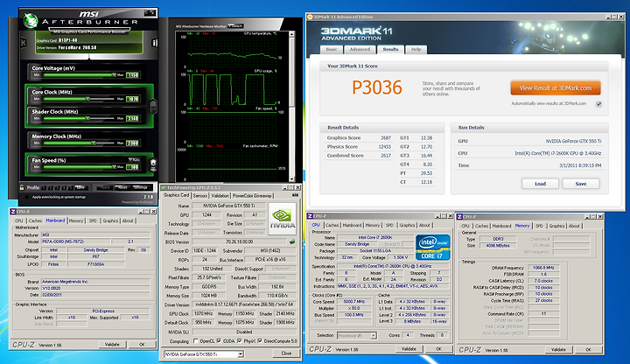Viewport: 630px width, 364px height.
Task: Click the CPU-Z Mainboard window title icon
Action: pyautogui.click(x=13, y=212)
